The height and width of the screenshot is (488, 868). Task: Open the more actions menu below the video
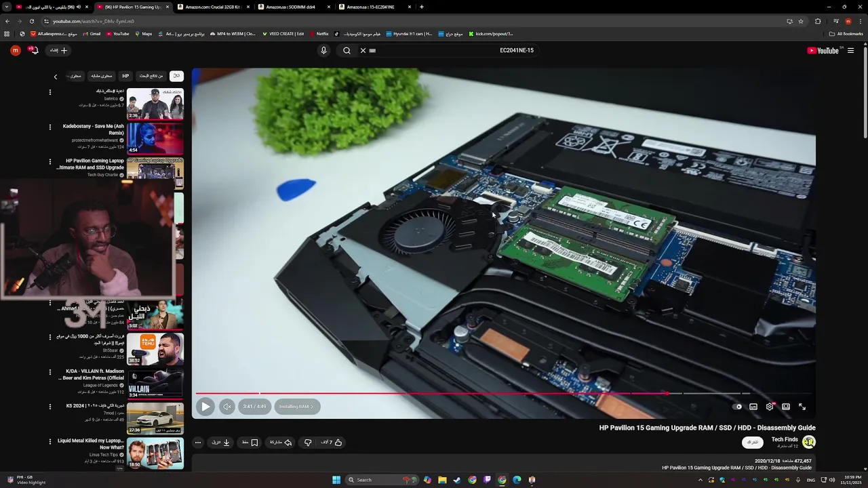[x=198, y=443]
